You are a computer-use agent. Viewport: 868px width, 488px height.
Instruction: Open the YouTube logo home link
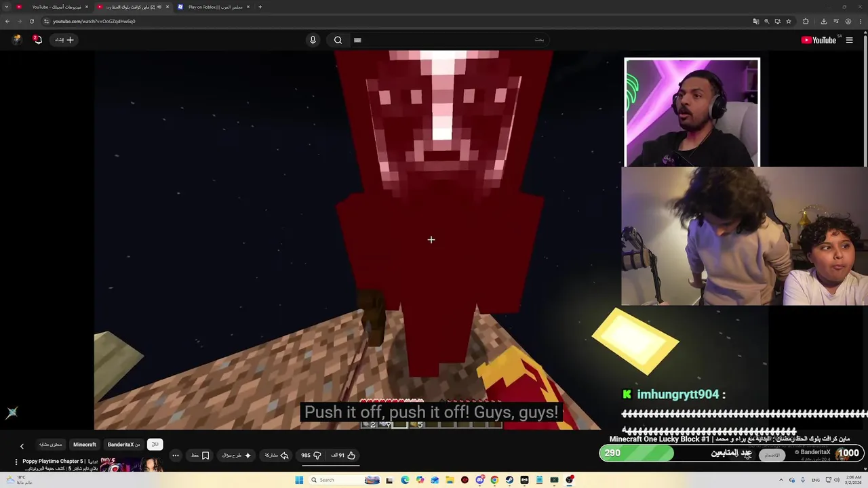click(x=818, y=40)
